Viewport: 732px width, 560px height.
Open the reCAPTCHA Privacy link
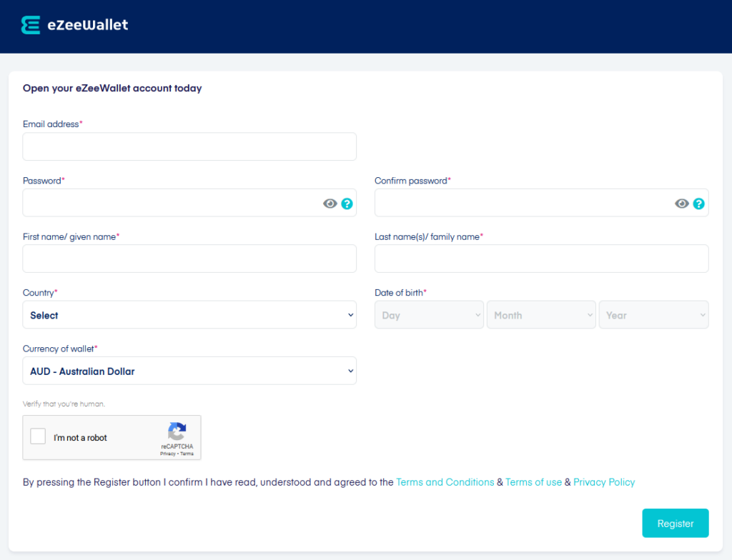point(167,454)
